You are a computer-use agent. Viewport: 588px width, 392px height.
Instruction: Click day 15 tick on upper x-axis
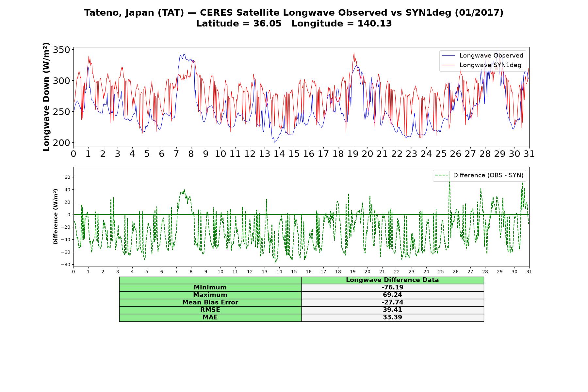coord(294,154)
